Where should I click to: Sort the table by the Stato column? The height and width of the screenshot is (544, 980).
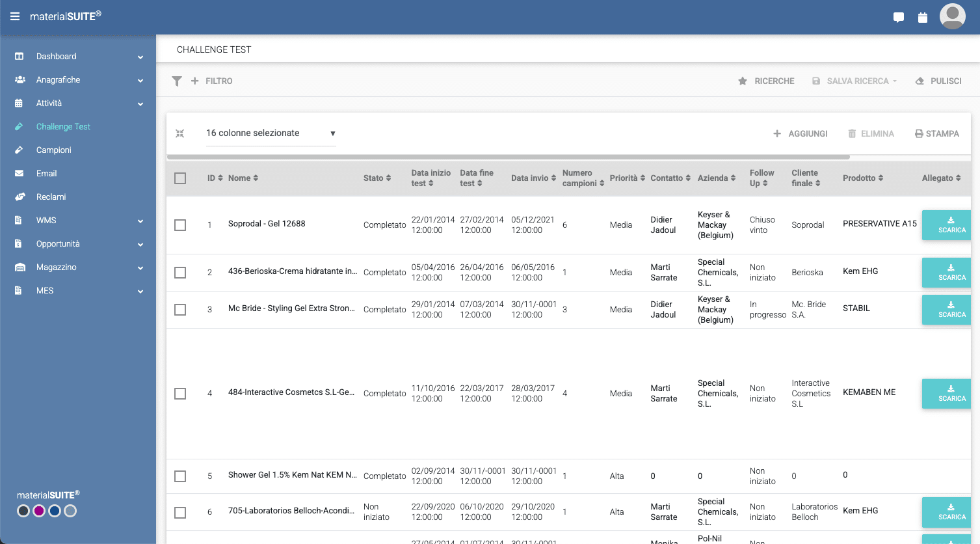377,178
